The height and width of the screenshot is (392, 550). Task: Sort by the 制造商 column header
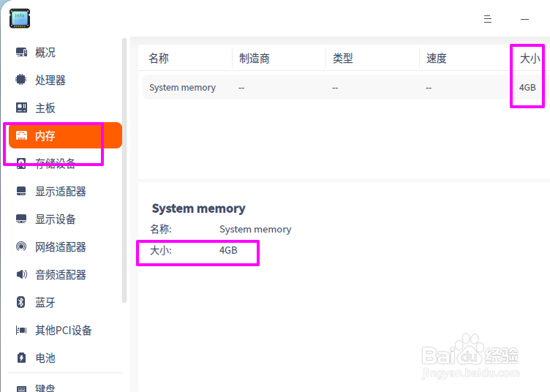click(255, 59)
